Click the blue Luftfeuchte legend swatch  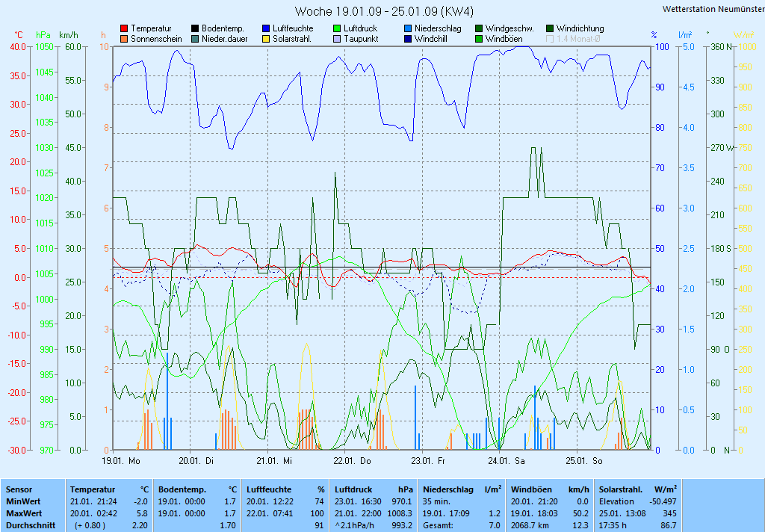coord(266,29)
